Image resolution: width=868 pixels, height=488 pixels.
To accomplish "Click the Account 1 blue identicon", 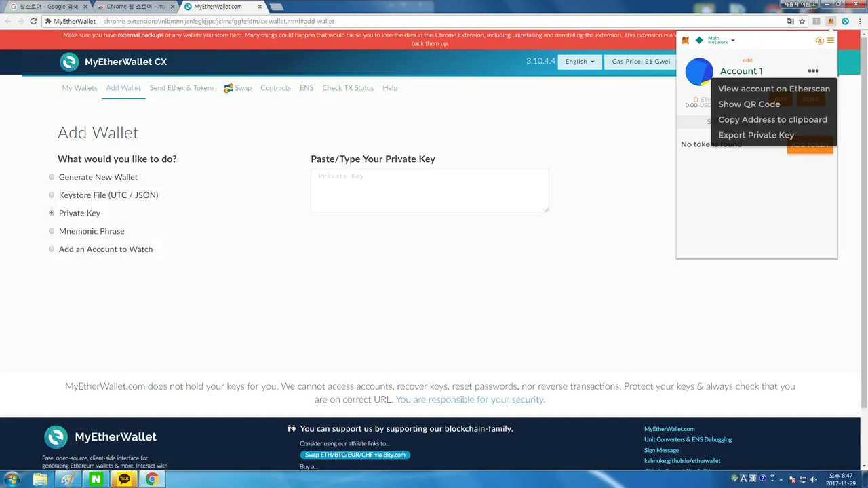I will (699, 72).
